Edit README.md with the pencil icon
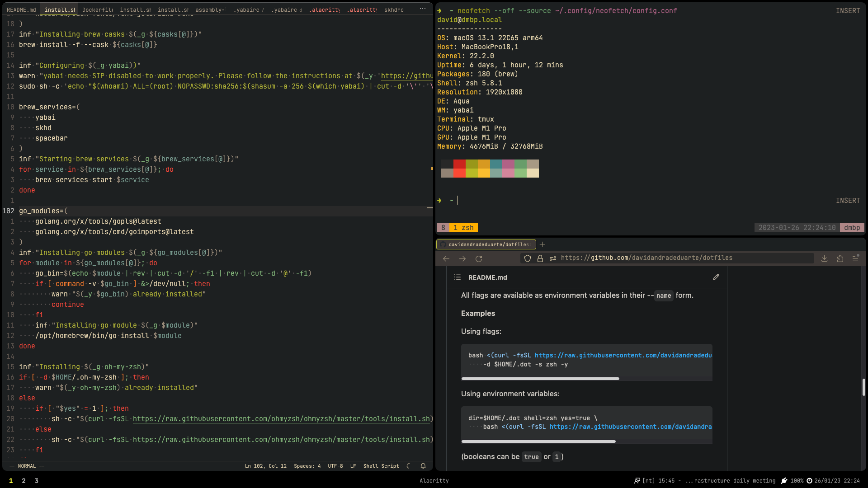This screenshot has height=488, width=868. tap(716, 277)
